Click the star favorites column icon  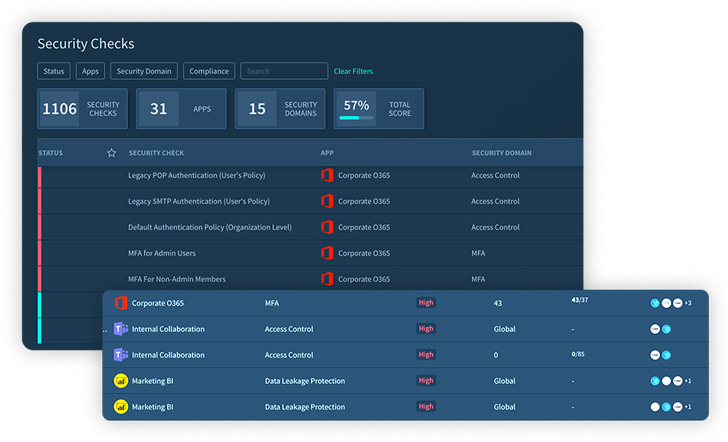click(112, 153)
